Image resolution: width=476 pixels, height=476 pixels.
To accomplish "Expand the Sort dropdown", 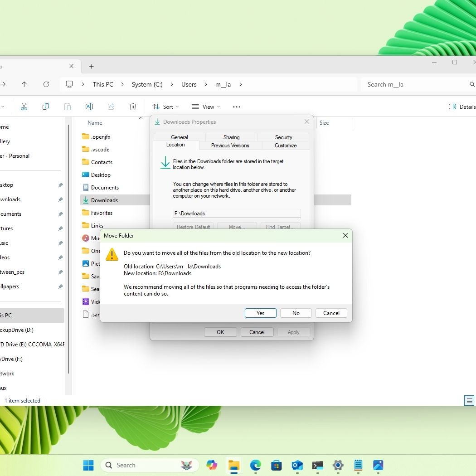I will pos(166,107).
